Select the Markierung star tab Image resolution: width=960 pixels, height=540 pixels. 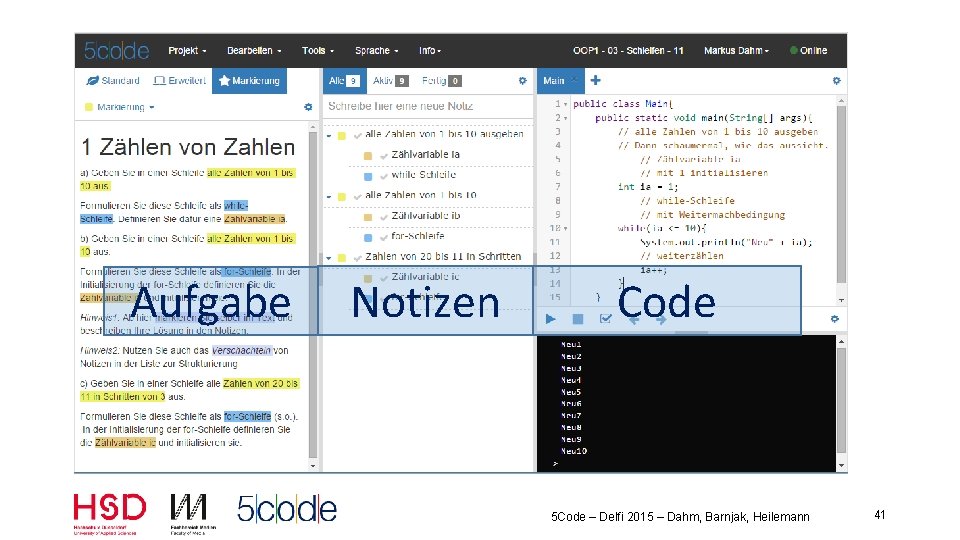249,81
